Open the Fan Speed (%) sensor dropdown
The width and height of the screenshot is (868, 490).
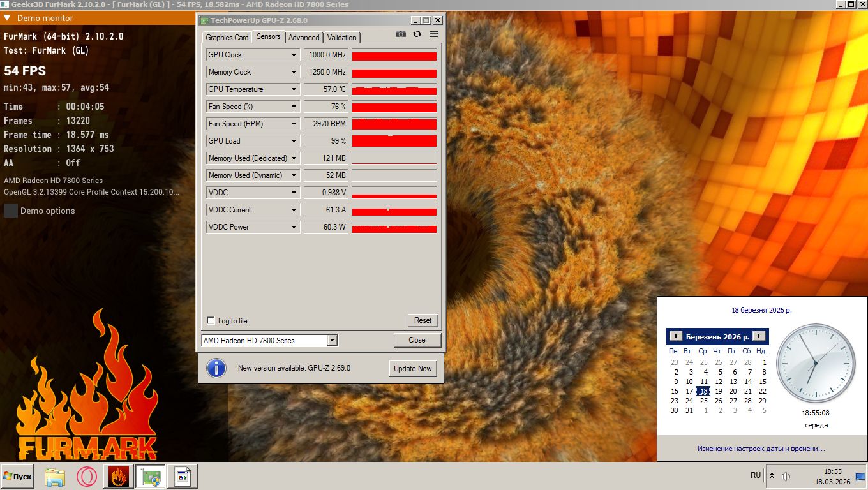click(x=294, y=107)
